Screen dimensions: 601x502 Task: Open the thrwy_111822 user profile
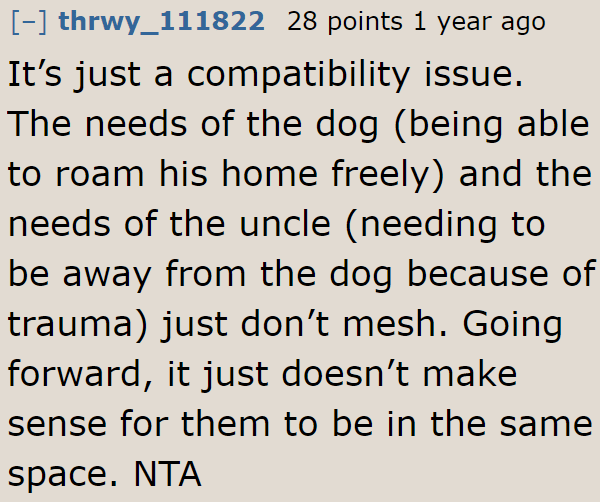click(x=161, y=22)
